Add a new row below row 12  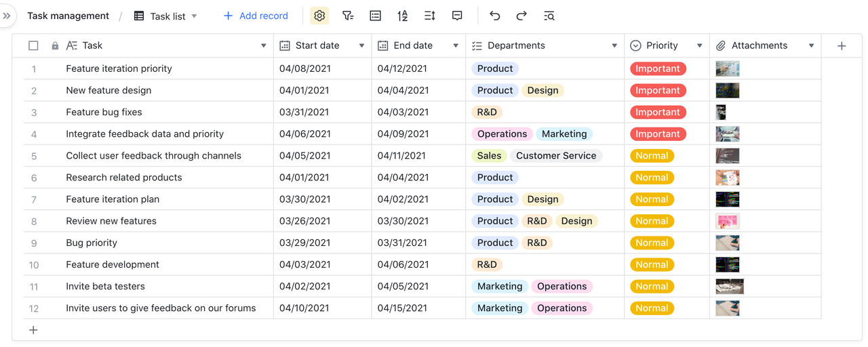pyautogui.click(x=33, y=330)
